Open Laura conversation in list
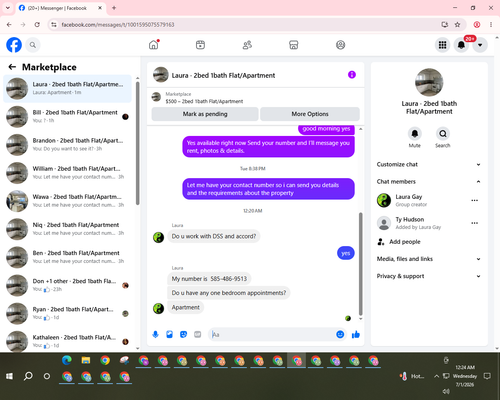 (67, 88)
